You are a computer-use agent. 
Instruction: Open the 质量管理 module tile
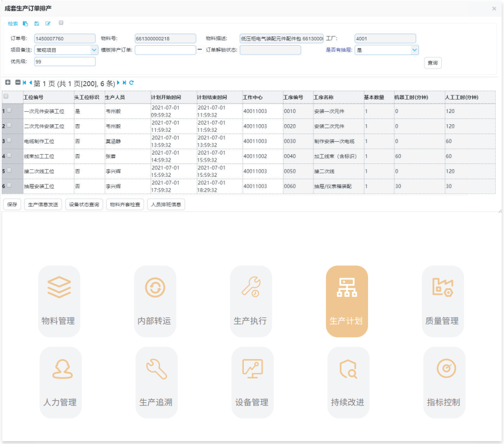(442, 301)
